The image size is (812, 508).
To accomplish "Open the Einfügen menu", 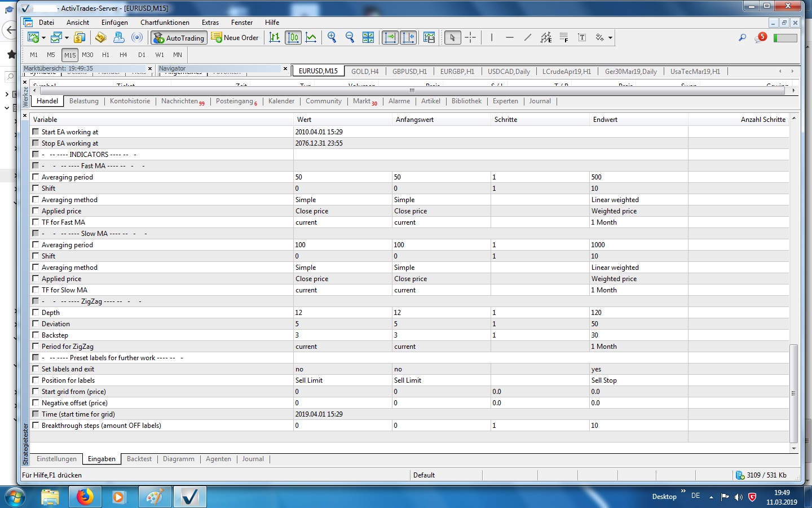I will 114,23.
